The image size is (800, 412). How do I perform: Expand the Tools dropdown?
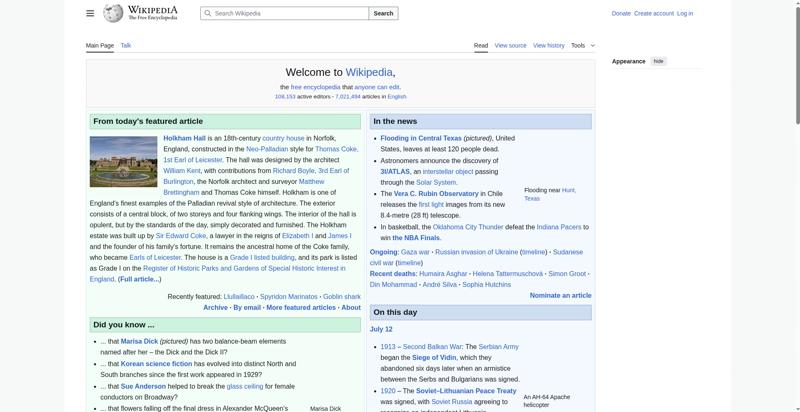583,45
